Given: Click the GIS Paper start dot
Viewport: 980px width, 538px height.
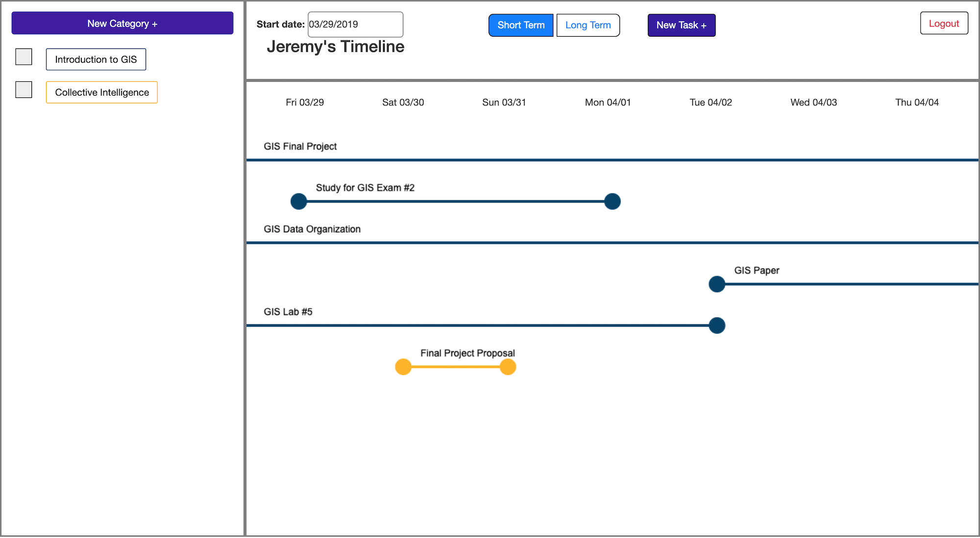Looking at the screenshot, I should pyautogui.click(x=716, y=284).
